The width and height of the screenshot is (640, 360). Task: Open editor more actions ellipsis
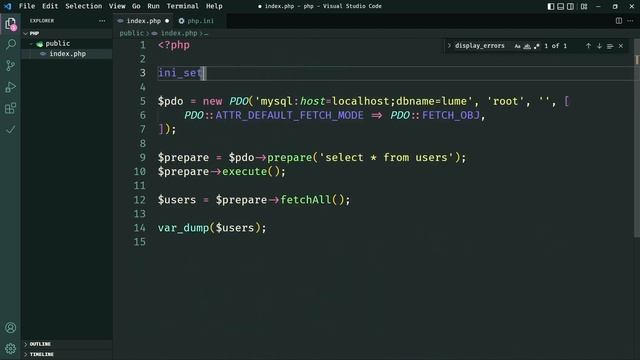coord(630,21)
